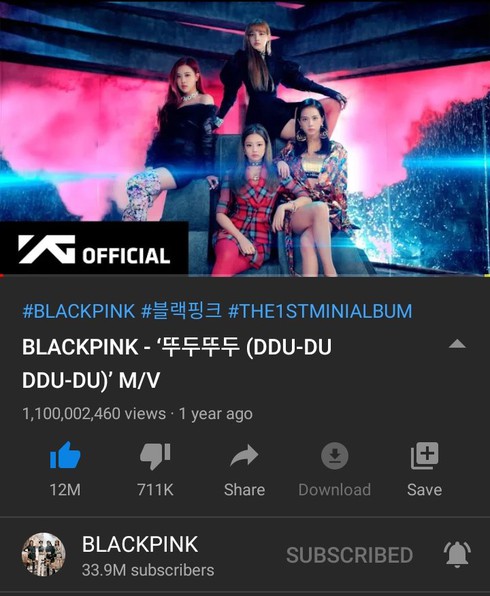Toggle the SUBSCRIBED button
This screenshot has width=490, height=596.
tap(349, 555)
